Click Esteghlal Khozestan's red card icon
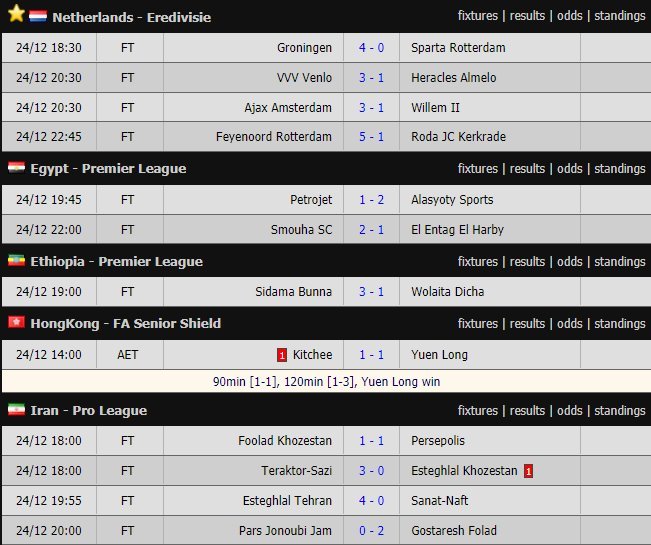The height and width of the screenshot is (545, 651). coord(528,471)
